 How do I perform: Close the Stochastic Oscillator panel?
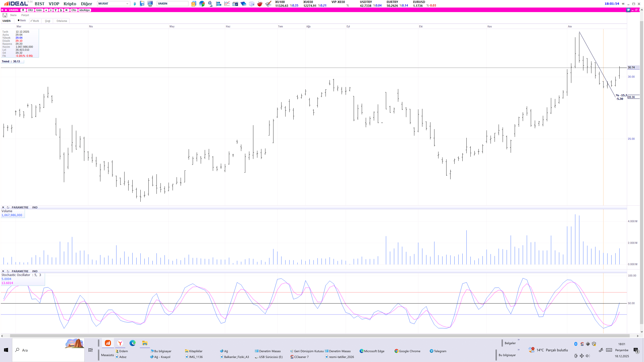coord(3,271)
